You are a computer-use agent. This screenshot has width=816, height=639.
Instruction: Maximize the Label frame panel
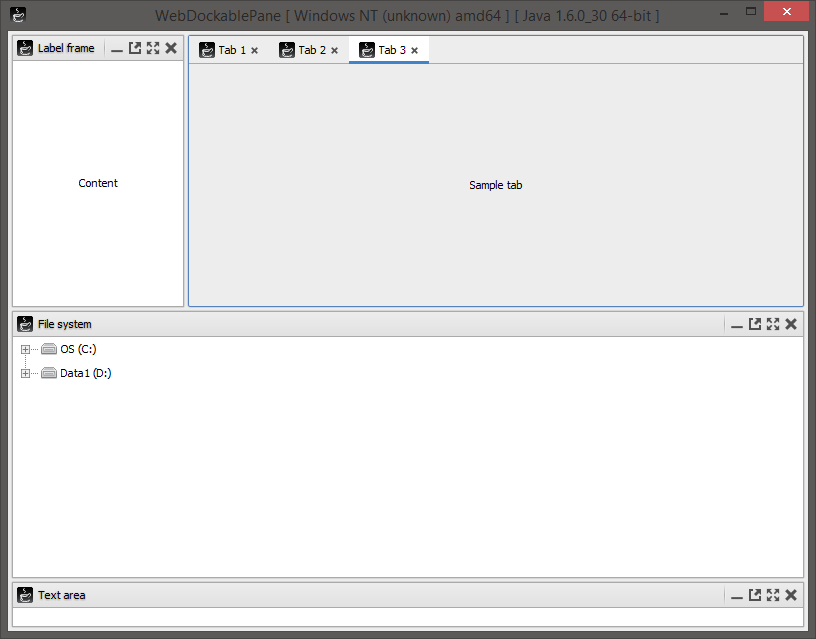point(153,48)
